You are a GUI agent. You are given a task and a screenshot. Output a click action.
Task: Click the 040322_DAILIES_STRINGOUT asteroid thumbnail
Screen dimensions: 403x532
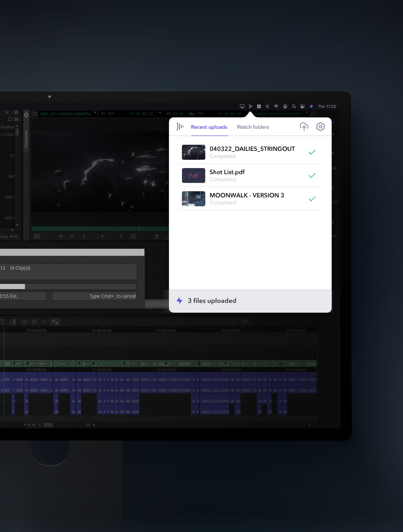(x=193, y=152)
